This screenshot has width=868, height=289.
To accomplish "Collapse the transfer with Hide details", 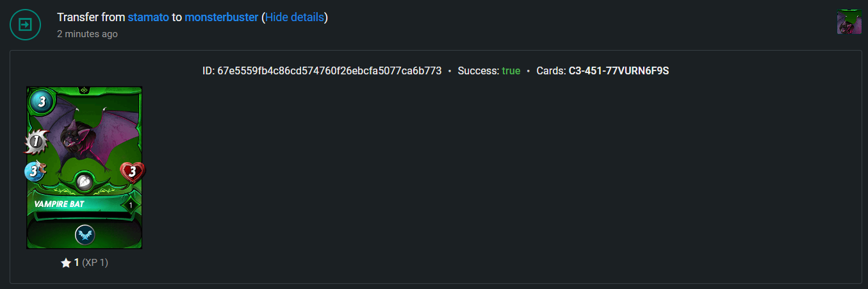I will [295, 17].
